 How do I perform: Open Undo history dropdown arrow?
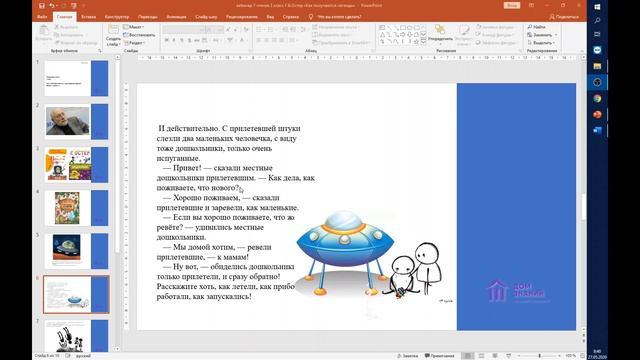57,6
